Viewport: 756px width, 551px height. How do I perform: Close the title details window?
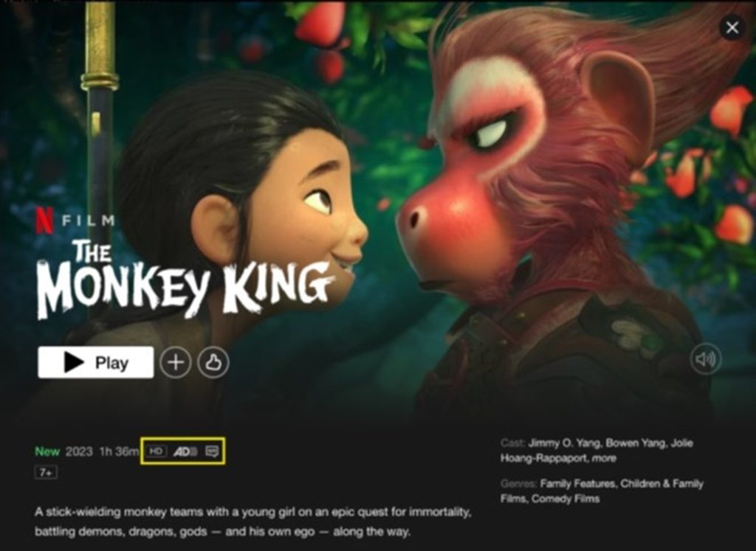[x=732, y=27]
